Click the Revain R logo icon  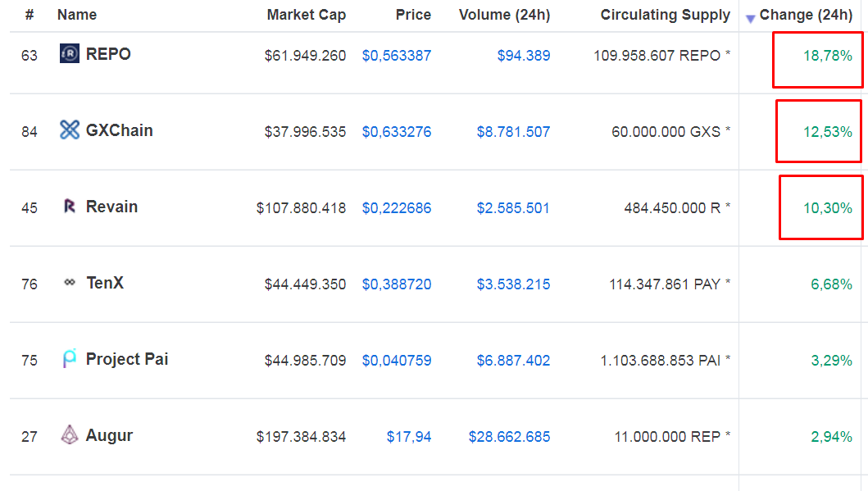(69, 207)
